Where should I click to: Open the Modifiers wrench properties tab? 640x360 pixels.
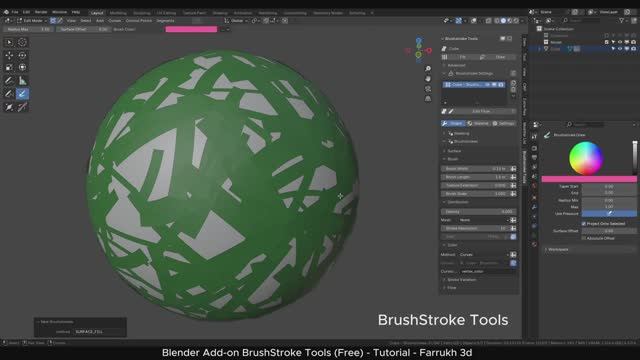point(534,207)
